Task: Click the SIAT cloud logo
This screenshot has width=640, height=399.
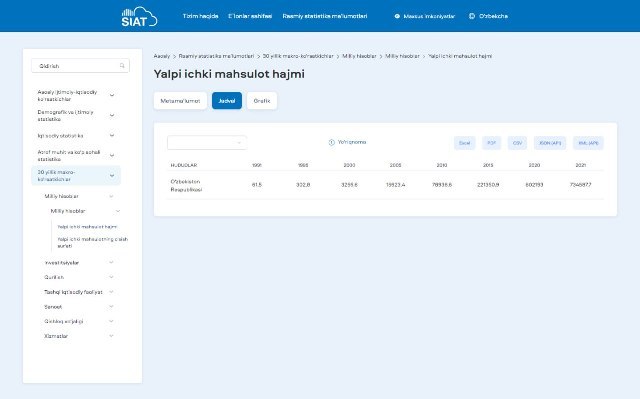Action: click(139, 17)
